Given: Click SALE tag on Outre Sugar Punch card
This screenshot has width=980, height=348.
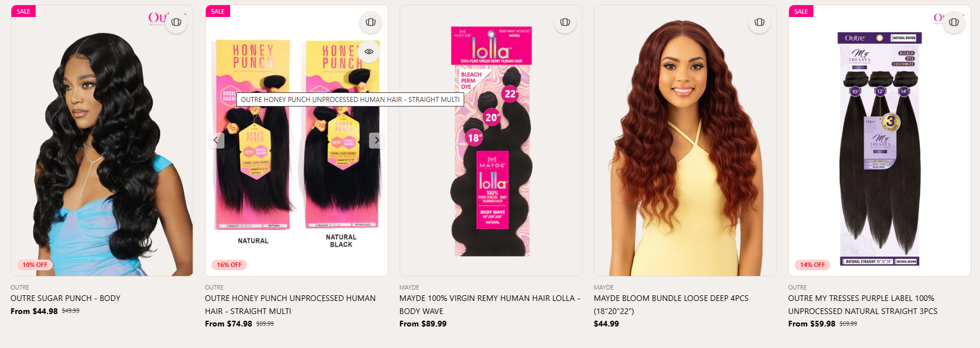Looking at the screenshot, I should pos(23,11).
